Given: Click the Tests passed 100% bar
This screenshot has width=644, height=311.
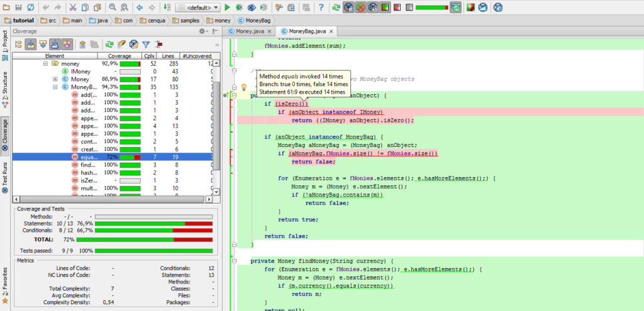Looking at the screenshot, I should pyautogui.click(x=153, y=251).
